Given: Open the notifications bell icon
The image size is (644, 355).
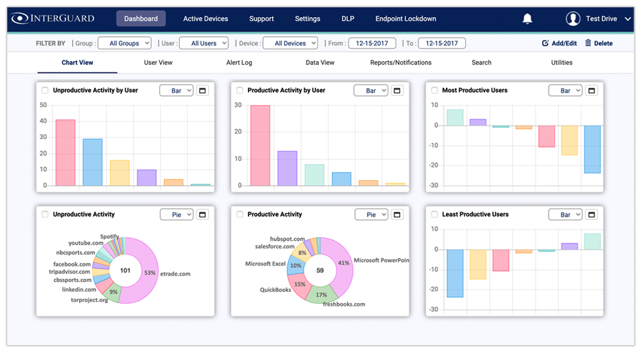Looking at the screenshot, I should pos(527,19).
